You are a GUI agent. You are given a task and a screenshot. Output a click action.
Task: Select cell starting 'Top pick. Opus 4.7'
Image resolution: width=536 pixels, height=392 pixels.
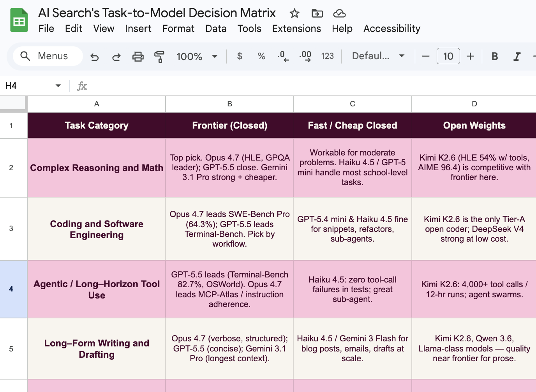(229, 168)
